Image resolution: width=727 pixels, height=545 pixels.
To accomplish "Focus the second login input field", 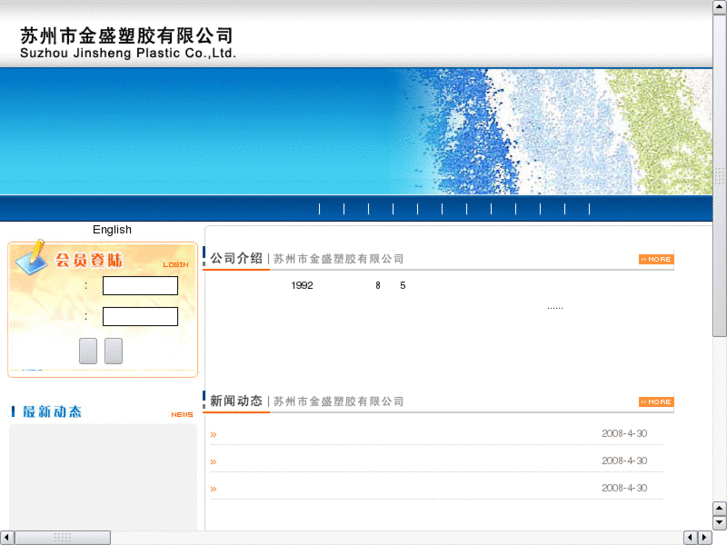I will pos(140,316).
